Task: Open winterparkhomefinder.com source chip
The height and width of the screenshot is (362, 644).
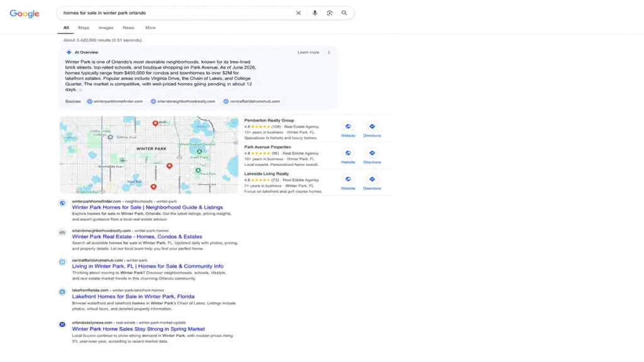Action: coord(114,101)
